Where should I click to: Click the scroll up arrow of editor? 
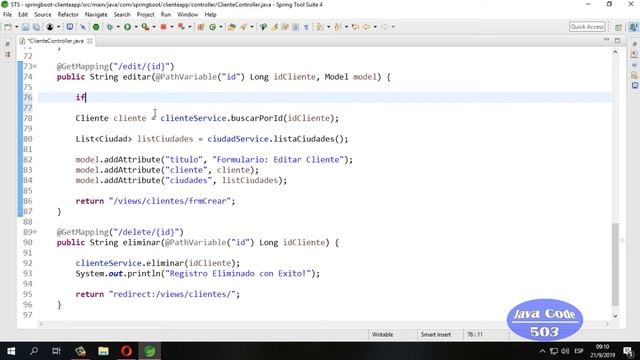coord(615,52)
